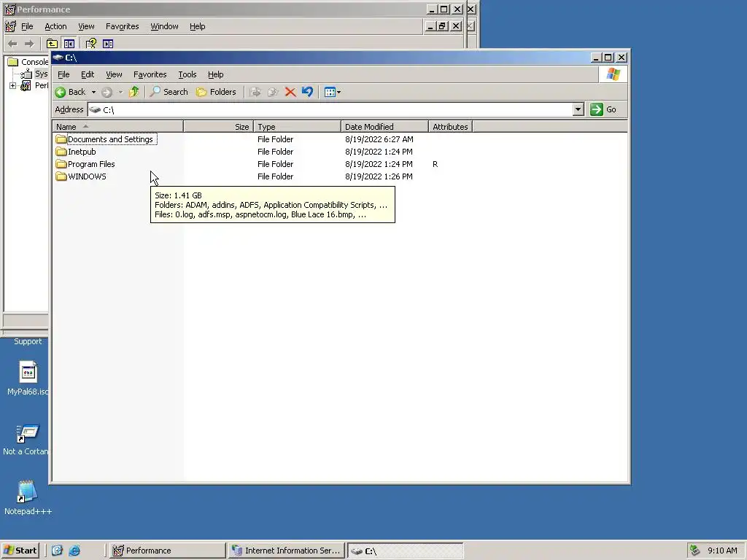Click the red Delete icon
This screenshot has width=747, height=560.
[290, 92]
